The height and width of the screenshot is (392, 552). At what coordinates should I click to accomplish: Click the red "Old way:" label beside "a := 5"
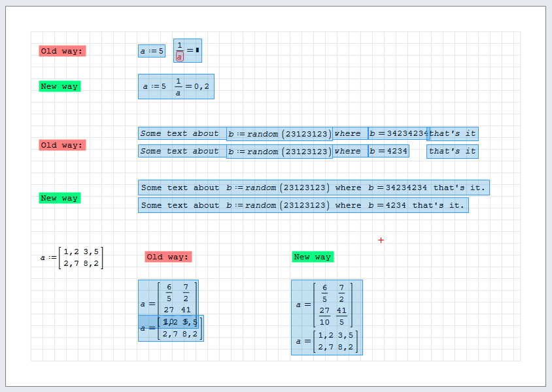point(62,51)
